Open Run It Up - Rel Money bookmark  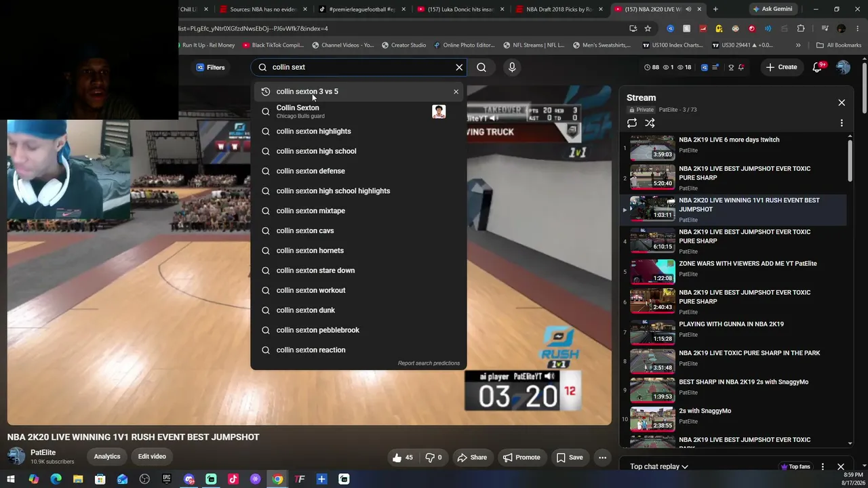(208, 45)
